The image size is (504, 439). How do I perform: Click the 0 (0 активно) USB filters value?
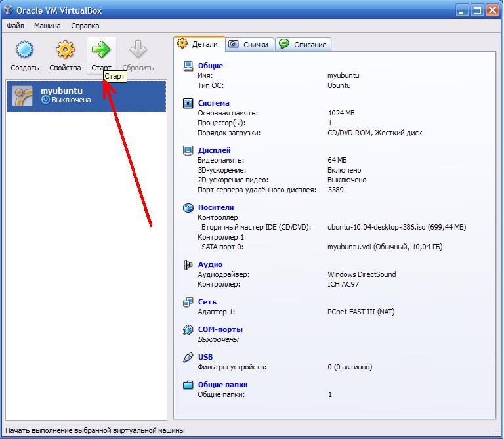pos(350,367)
